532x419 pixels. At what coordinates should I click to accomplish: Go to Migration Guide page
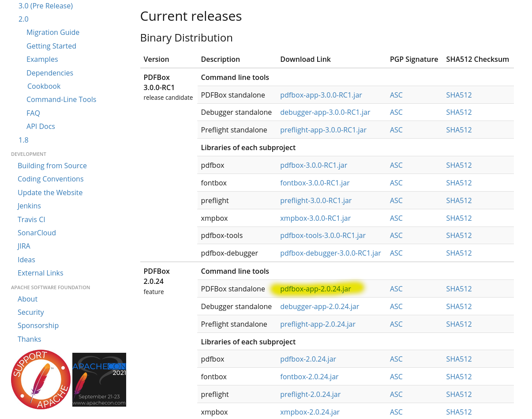tap(53, 32)
